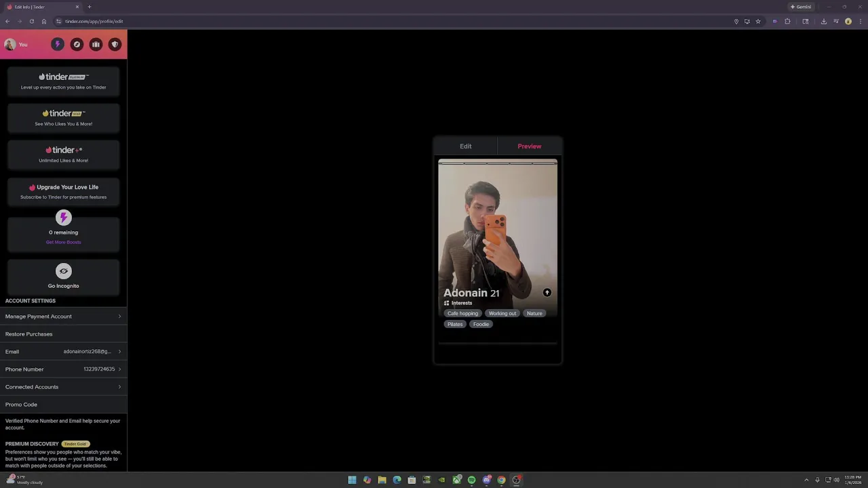The width and height of the screenshot is (868, 488).
Task: Open a new browser tab
Action: click(x=89, y=7)
